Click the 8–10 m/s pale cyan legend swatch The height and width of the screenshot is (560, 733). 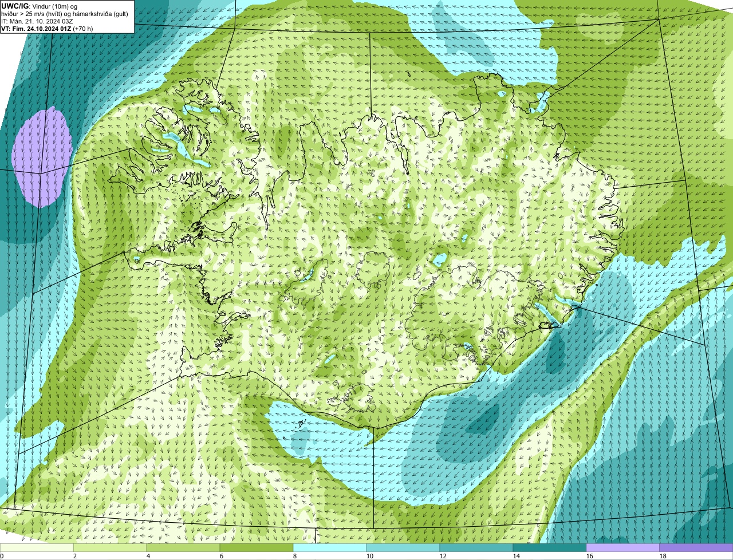tap(330, 547)
